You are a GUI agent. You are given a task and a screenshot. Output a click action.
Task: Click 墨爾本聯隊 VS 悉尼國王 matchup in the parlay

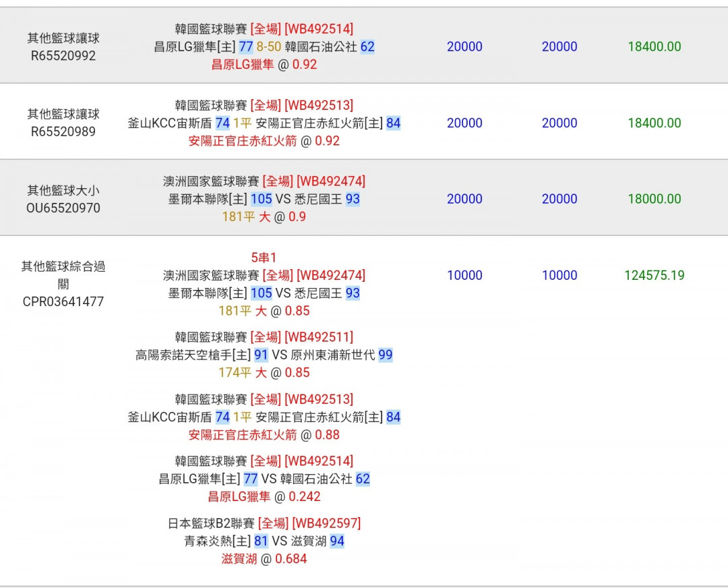[264, 293]
